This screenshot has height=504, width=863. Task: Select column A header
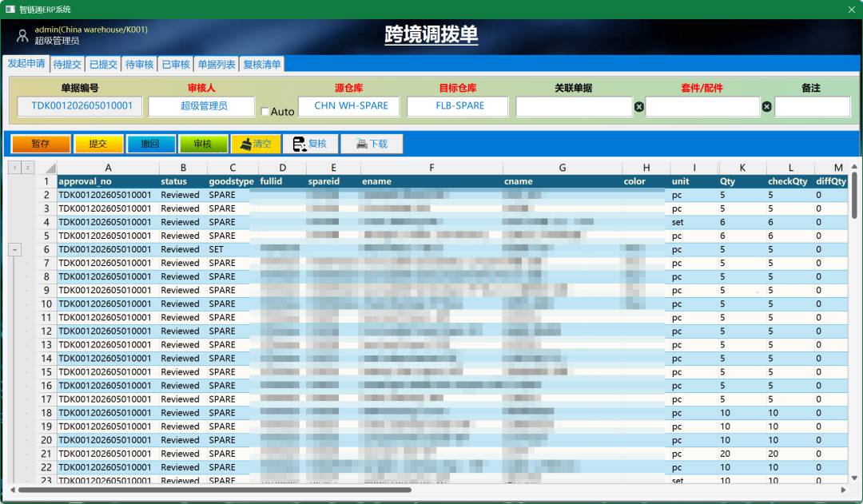(x=108, y=168)
